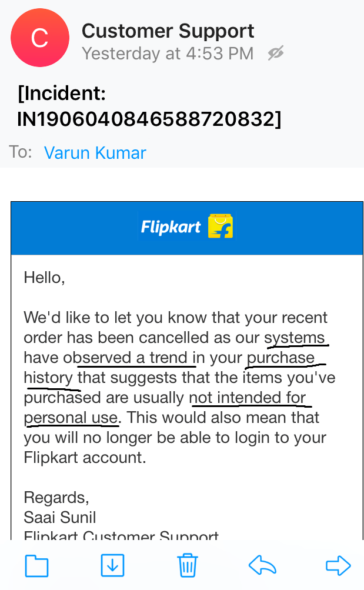
Task: Tap the right-pointing forward arrow icon
Action: click(x=338, y=566)
